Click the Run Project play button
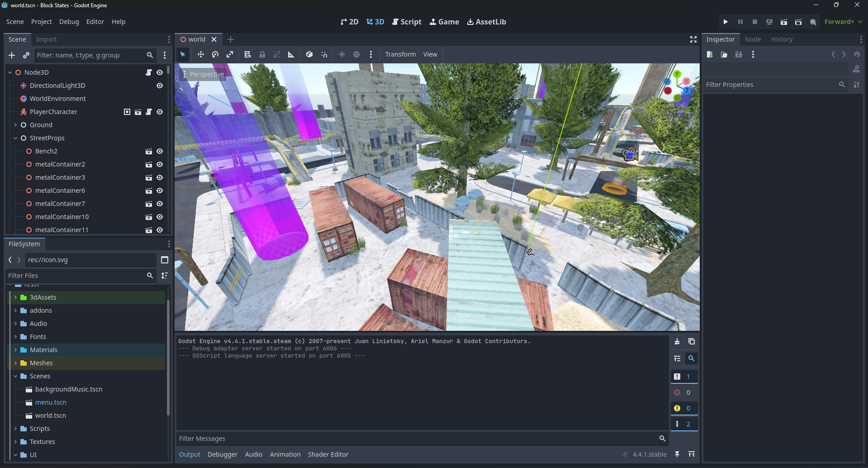Image resolution: width=868 pixels, height=468 pixels. pos(726,22)
